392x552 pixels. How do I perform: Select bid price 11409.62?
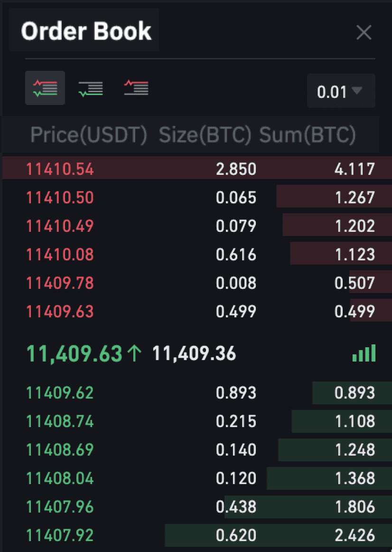coord(60,393)
